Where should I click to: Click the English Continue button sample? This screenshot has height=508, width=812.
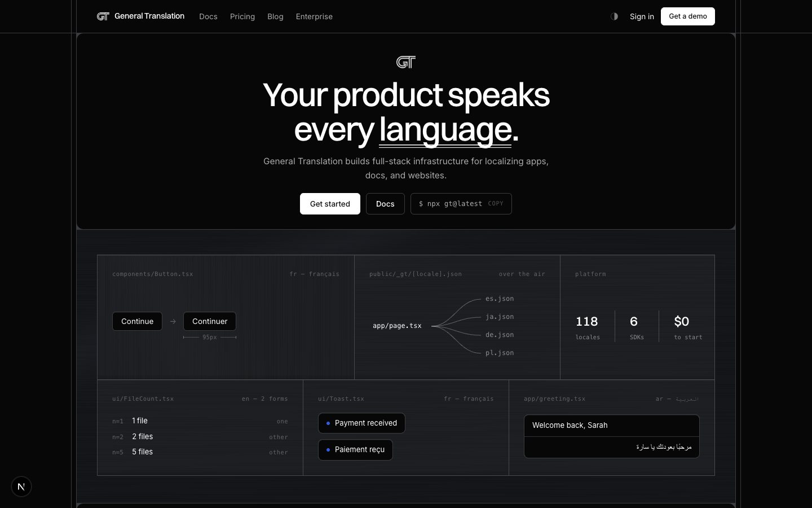click(x=137, y=321)
